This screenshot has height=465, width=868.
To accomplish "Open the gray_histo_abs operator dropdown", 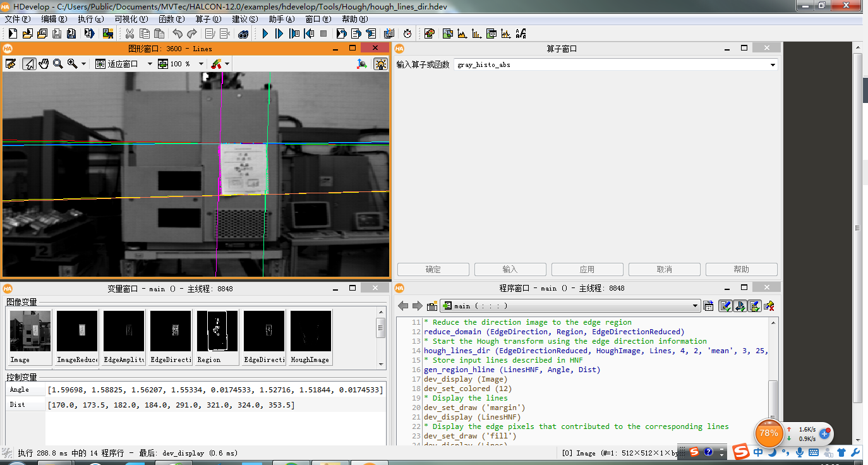I will [772, 64].
